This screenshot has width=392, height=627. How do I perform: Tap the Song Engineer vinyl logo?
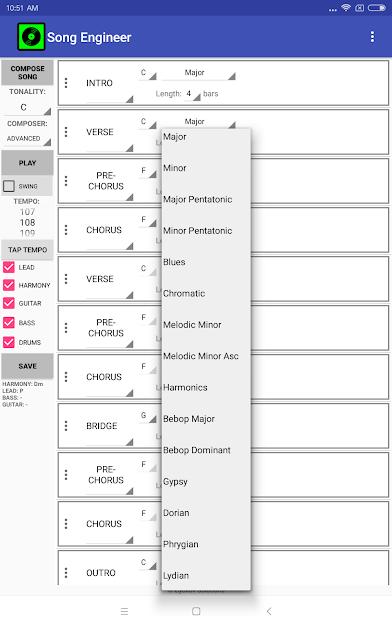click(x=31, y=37)
